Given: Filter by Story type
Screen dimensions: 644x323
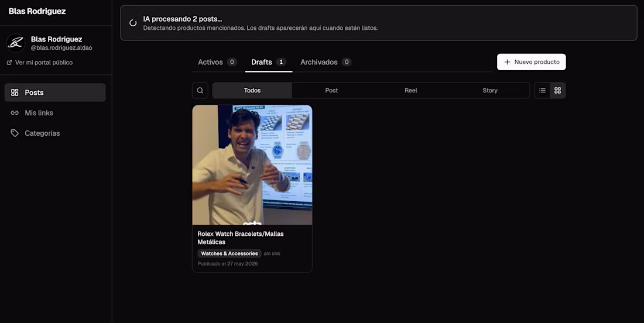Looking at the screenshot, I should pos(490,90).
